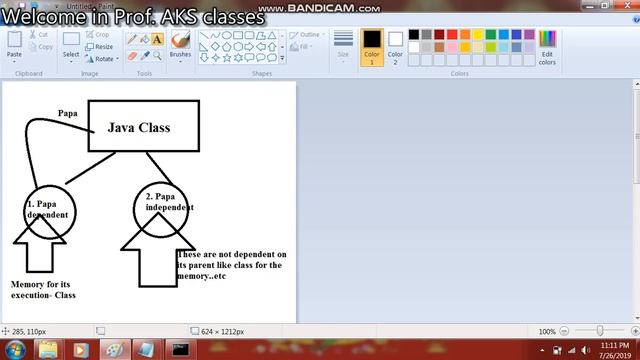Select the Eraser tool
The image size is (640, 360).
132,56
